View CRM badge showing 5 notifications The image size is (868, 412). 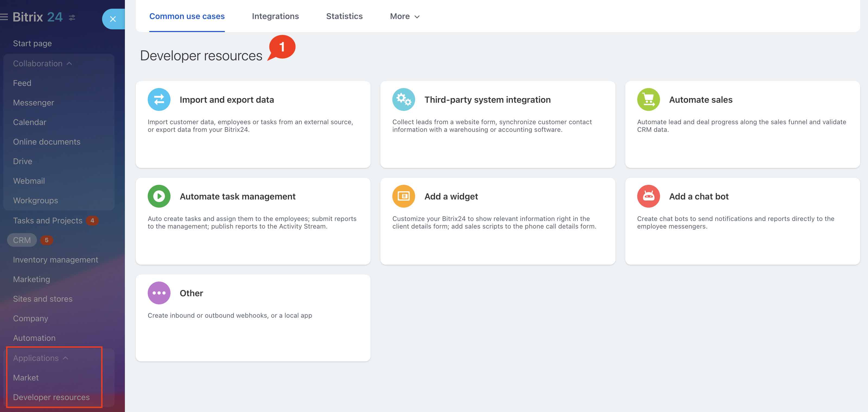(46, 240)
